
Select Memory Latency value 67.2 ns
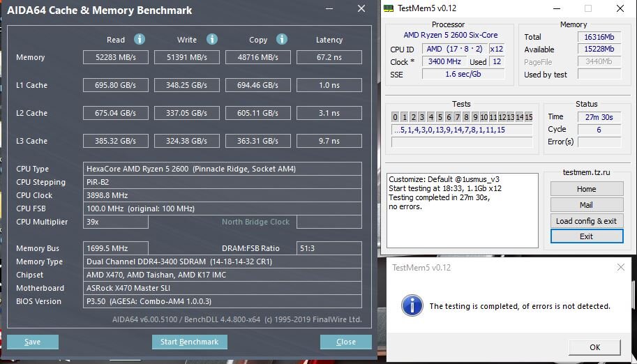(x=329, y=57)
